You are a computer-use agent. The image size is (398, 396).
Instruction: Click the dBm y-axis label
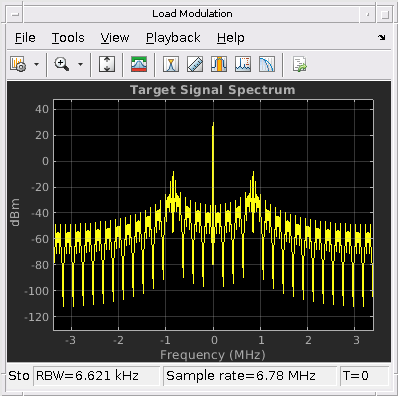tap(15, 212)
